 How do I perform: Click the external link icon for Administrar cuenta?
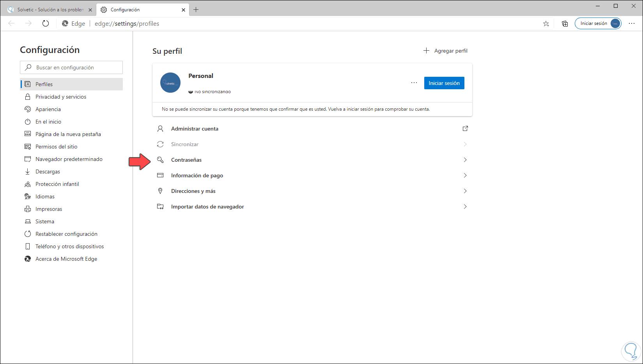pos(465,129)
